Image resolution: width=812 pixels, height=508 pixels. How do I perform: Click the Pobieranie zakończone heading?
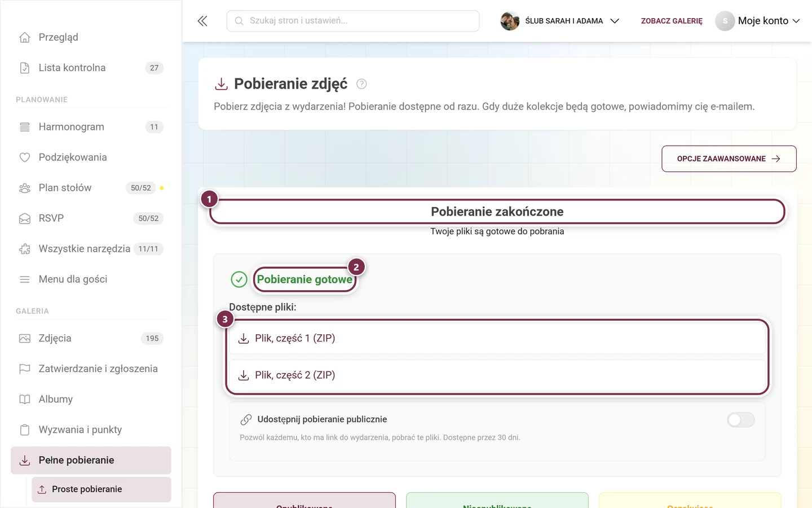click(x=497, y=212)
